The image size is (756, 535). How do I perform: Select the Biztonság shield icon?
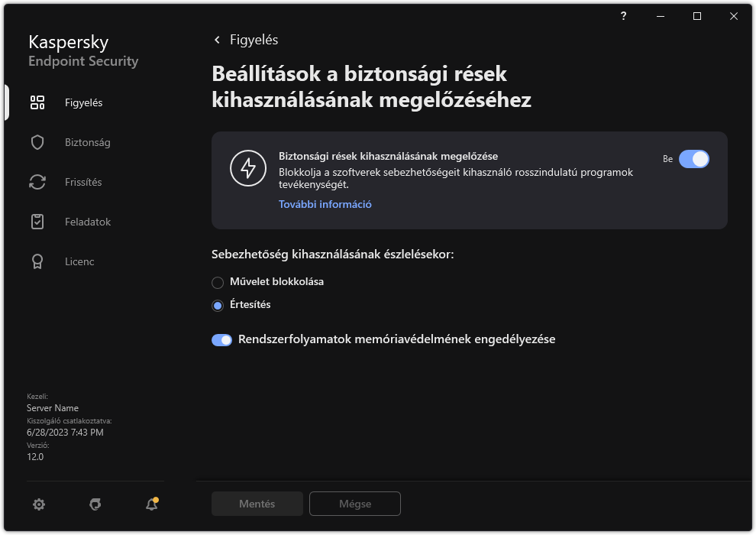pyautogui.click(x=37, y=141)
